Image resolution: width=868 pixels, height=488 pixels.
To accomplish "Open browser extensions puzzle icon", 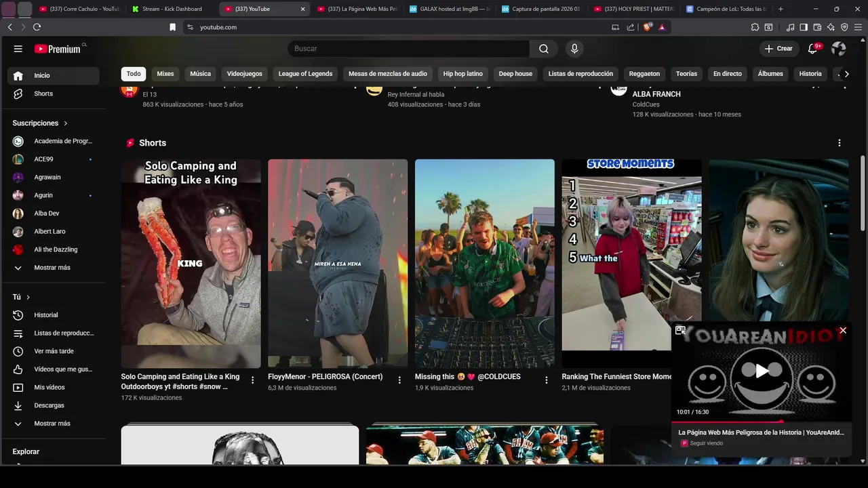I will (x=755, y=27).
